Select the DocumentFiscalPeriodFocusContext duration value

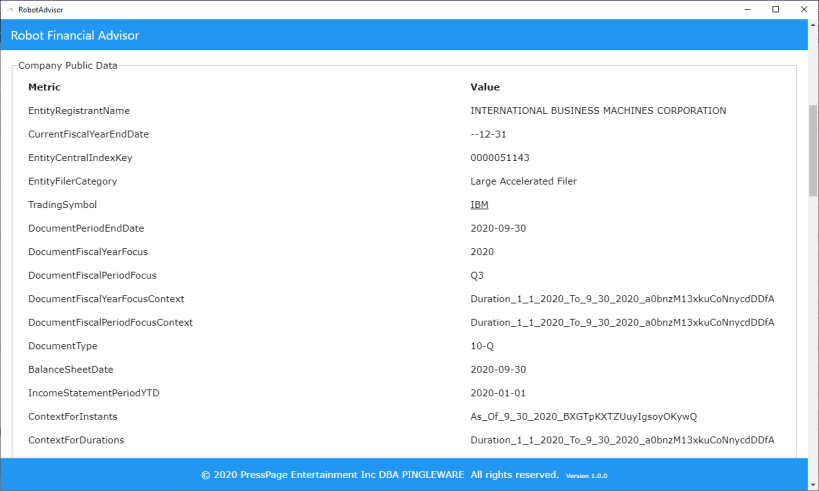pos(622,322)
